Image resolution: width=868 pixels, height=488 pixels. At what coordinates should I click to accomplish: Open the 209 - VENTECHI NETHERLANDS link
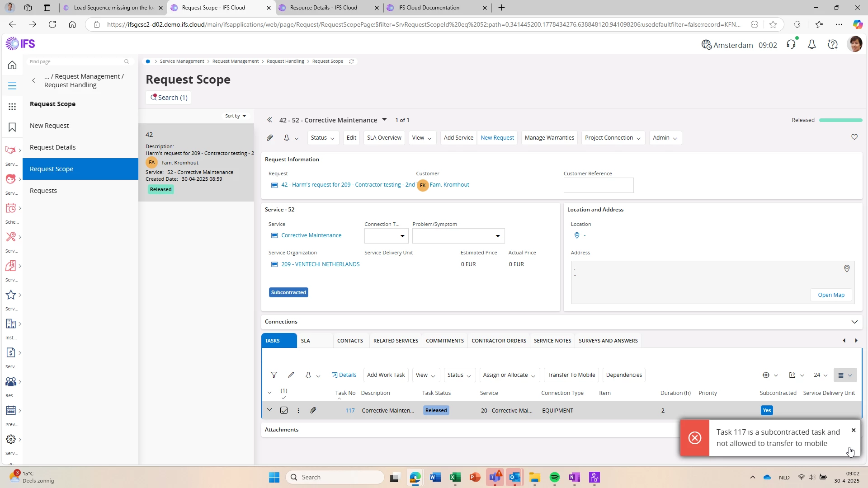click(x=320, y=264)
